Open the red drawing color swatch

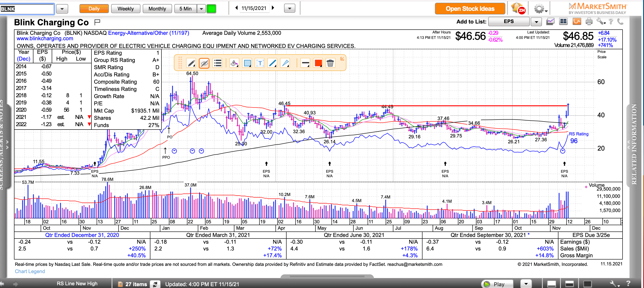[318, 63]
